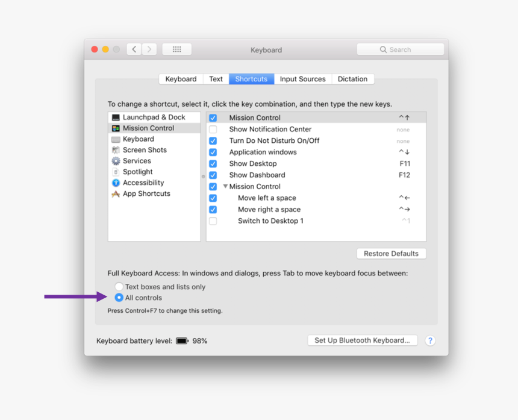Open the Input Sources tab
The image size is (518, 420).
302,79
